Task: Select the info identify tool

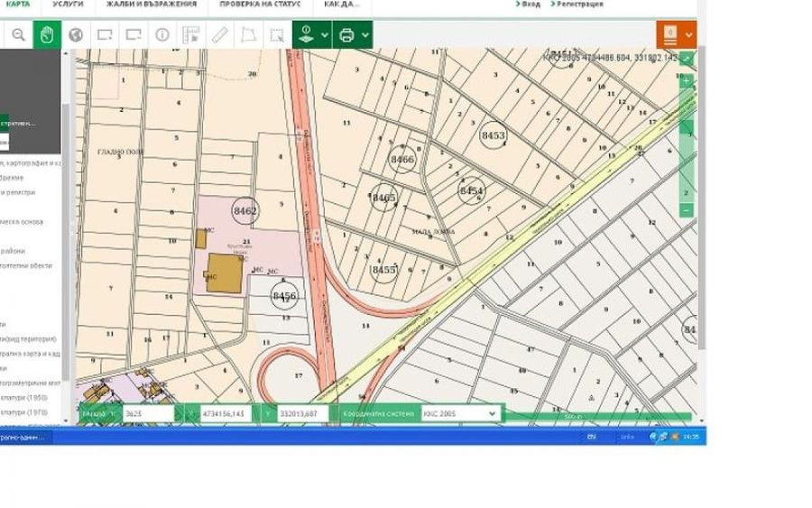Action: coord(162,35)
